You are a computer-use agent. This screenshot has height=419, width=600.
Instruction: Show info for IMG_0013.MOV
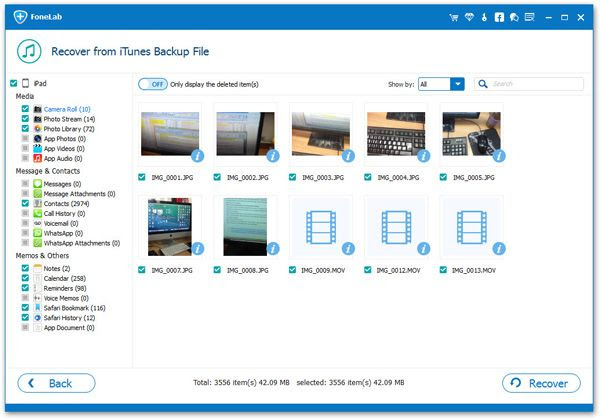tap(499, 249)
